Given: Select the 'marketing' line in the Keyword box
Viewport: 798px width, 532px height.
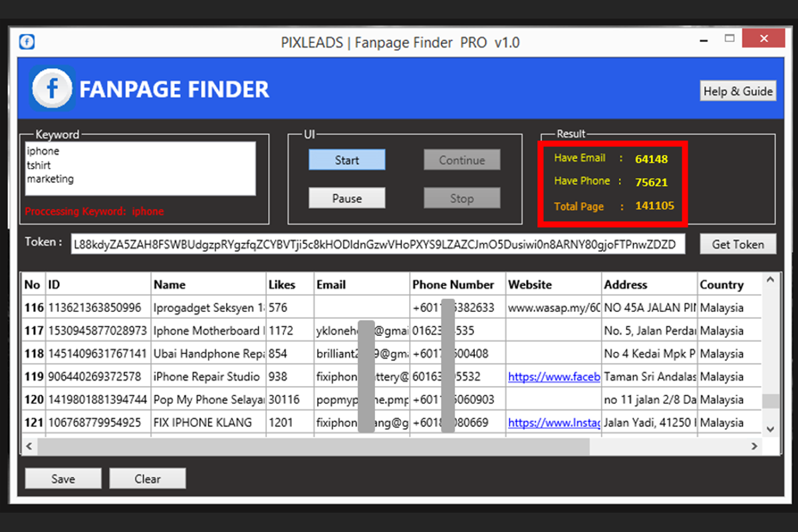Looking at the screenshot, I should (51, 179).
